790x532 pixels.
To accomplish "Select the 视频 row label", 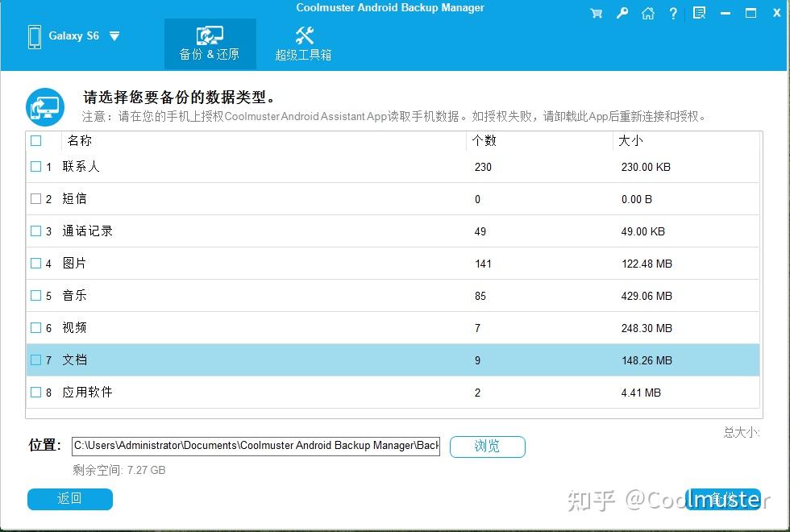I will [74, 327].
